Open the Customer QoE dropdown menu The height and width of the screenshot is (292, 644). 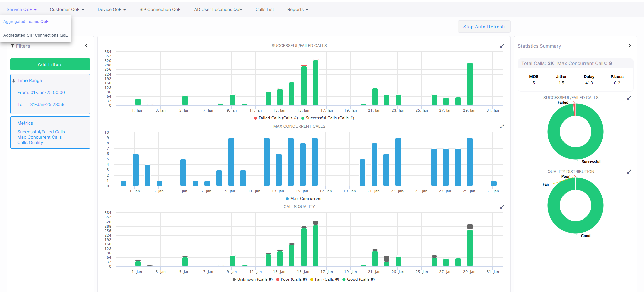[67, 10]
